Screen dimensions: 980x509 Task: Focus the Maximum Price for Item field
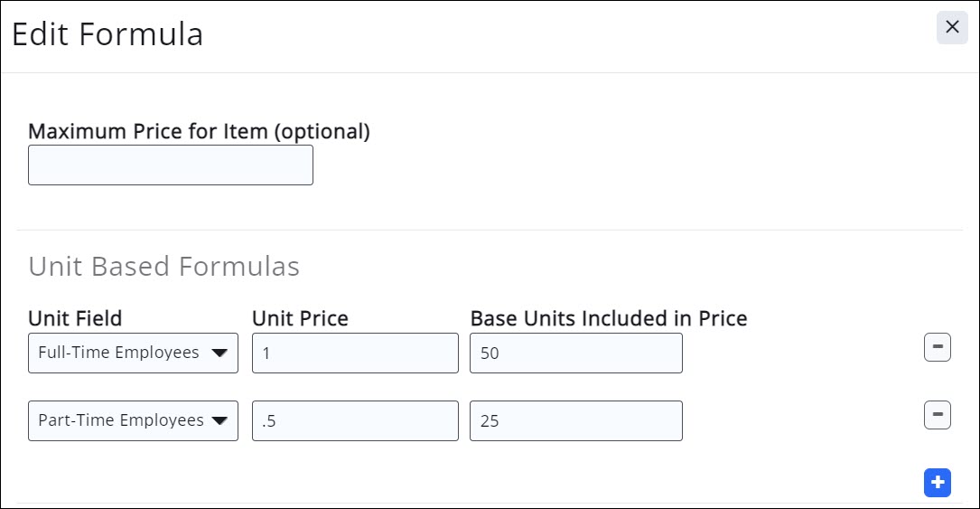coord(171,165)
